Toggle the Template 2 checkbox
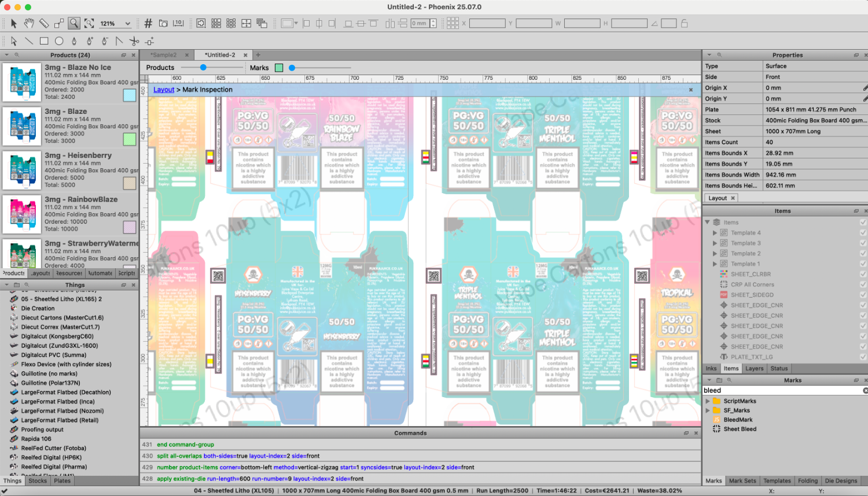Screen dimensions: 868x496 click(863, 254)
